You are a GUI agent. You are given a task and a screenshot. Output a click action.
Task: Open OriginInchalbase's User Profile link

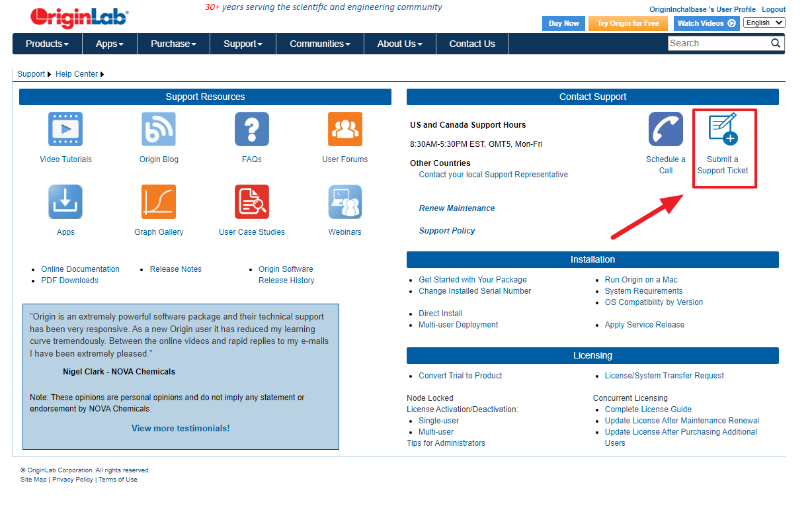tap(702, 10)
